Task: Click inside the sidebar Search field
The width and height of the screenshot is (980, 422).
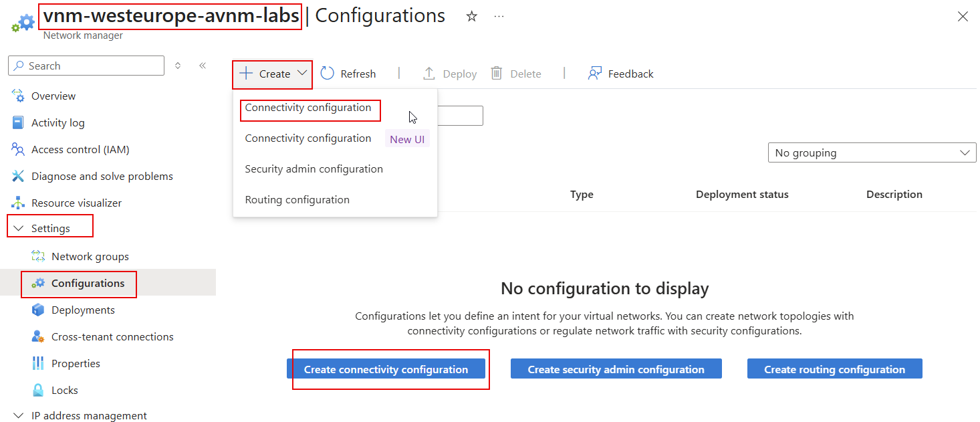Action: click(86, 66)
